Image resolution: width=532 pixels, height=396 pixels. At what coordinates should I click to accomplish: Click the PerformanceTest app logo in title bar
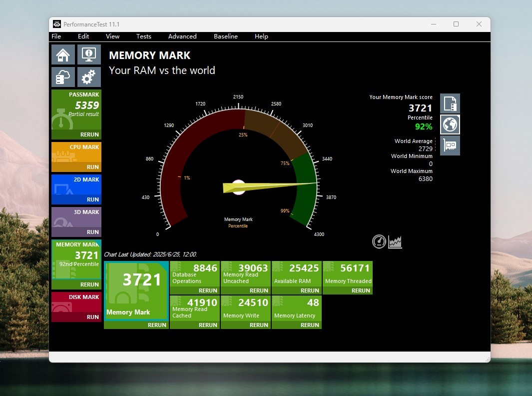(x=57, y=24)
